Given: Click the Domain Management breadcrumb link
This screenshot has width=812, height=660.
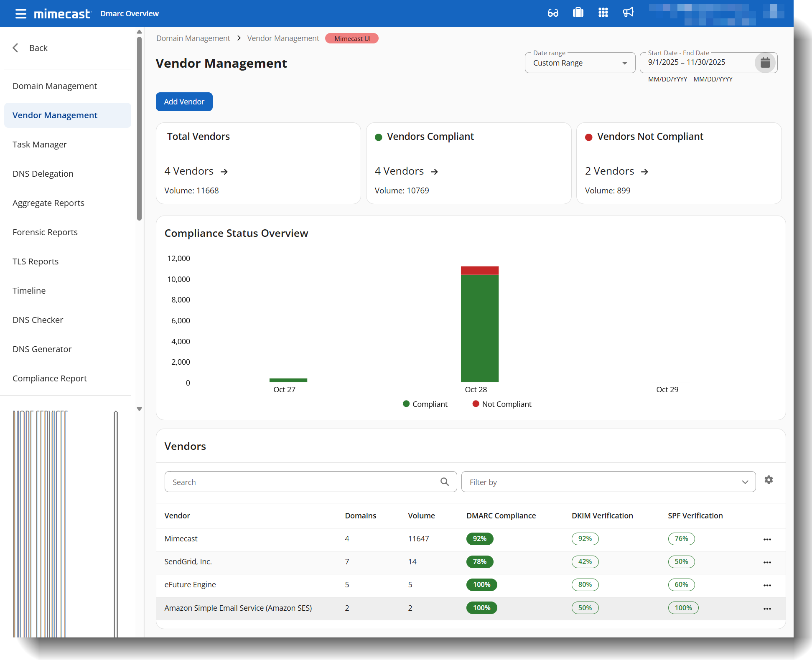Looking at the screenshot, I should click(x=193, y=38).
